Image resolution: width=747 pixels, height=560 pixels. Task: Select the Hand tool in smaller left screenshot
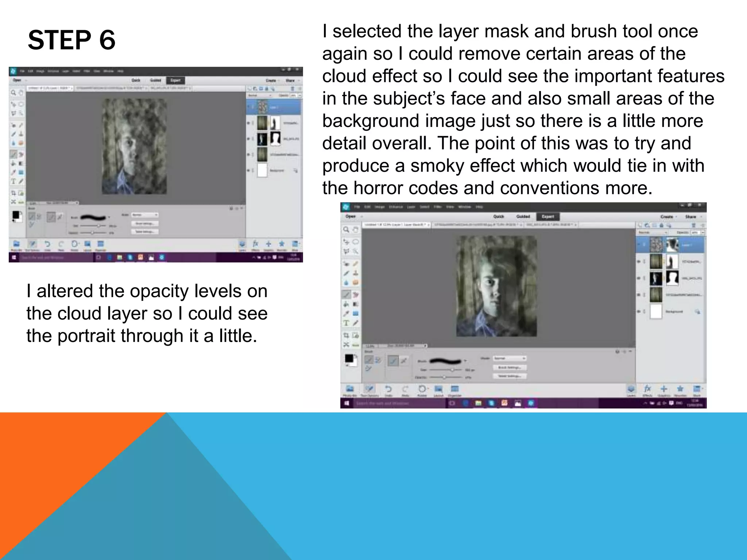coord(21,93)
